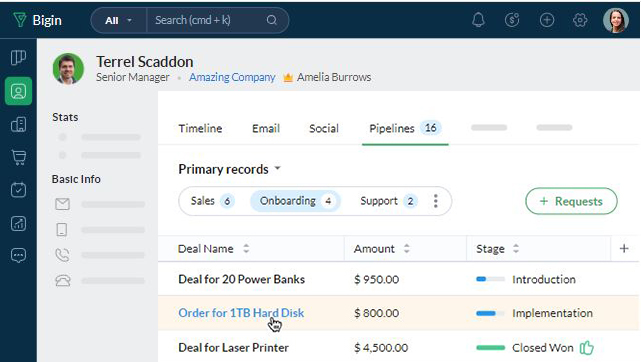The width and height of the screenshot is (641, 362).
Task: Open the Dashboards chart icon in sidebar
Action: click(x=18, y=223)
